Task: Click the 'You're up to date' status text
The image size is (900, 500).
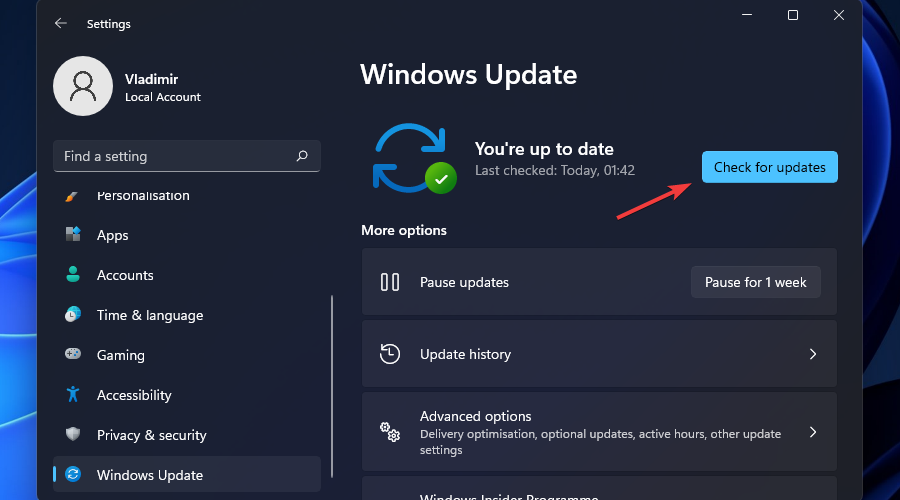Action: (x=544, y=149)
